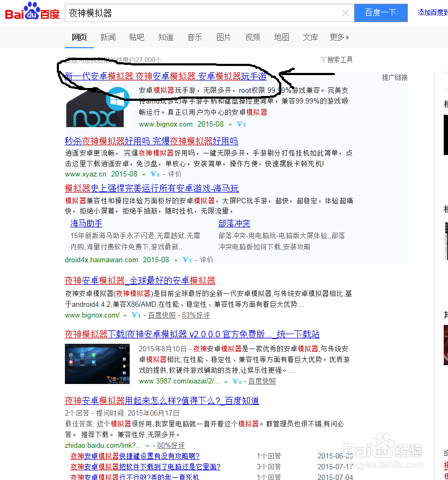Open the 夜神安卓模拟器_全球最好的安卓模拟器 result
Viewport: 448px width, 480px height.
(x=140, y=280)
